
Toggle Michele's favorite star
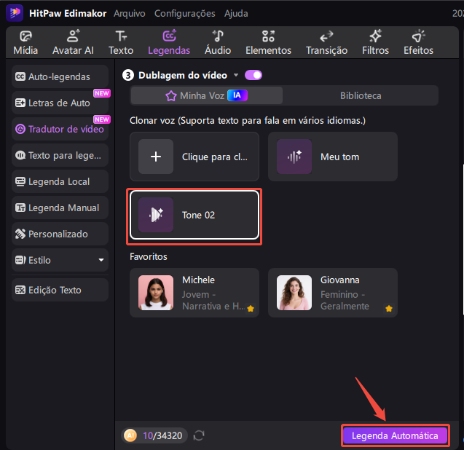click(x=251, y=309)
